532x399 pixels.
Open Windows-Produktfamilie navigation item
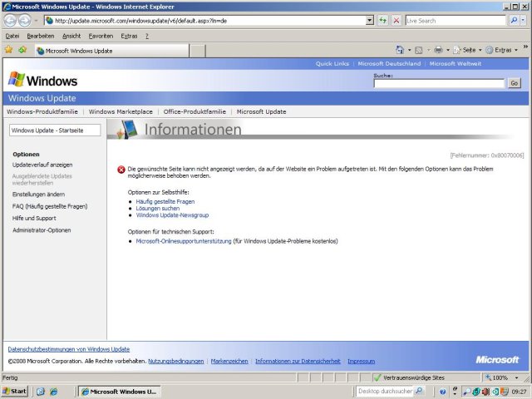point(42,111)
